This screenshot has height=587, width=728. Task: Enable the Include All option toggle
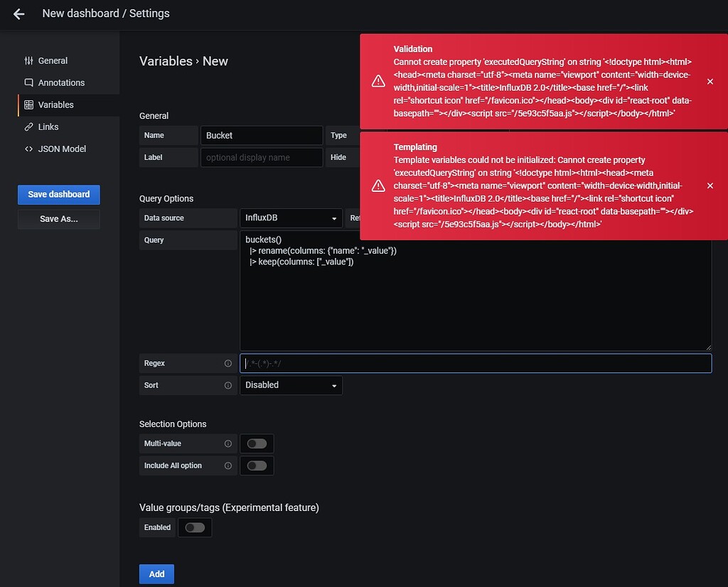[257, 465]
